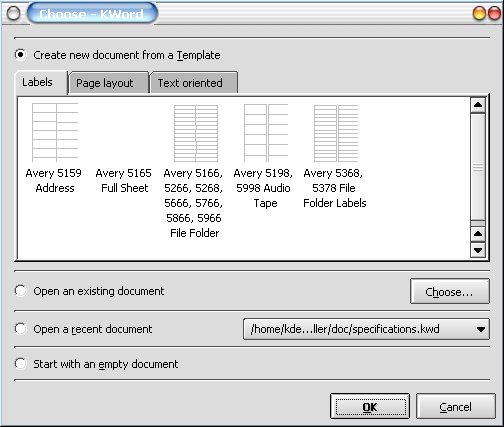Pick the Avery 5166 File Folder template icon

(x=196, y=133)
